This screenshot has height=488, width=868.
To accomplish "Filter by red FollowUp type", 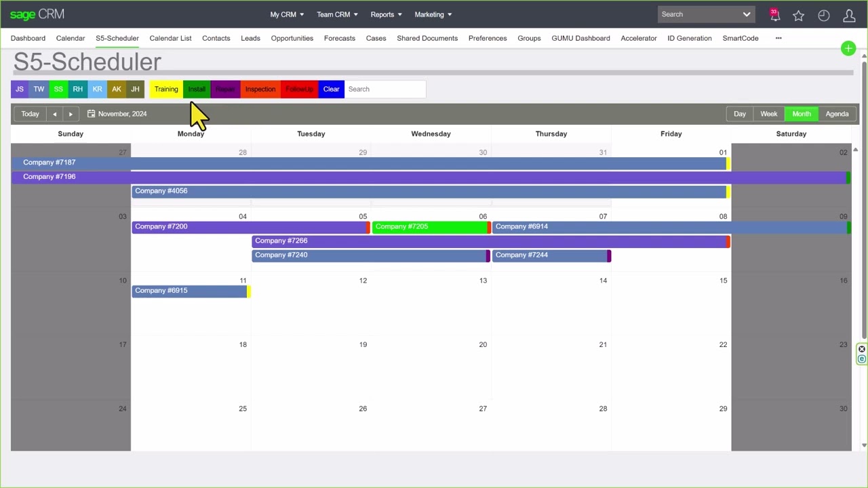I will coord(300,89).
